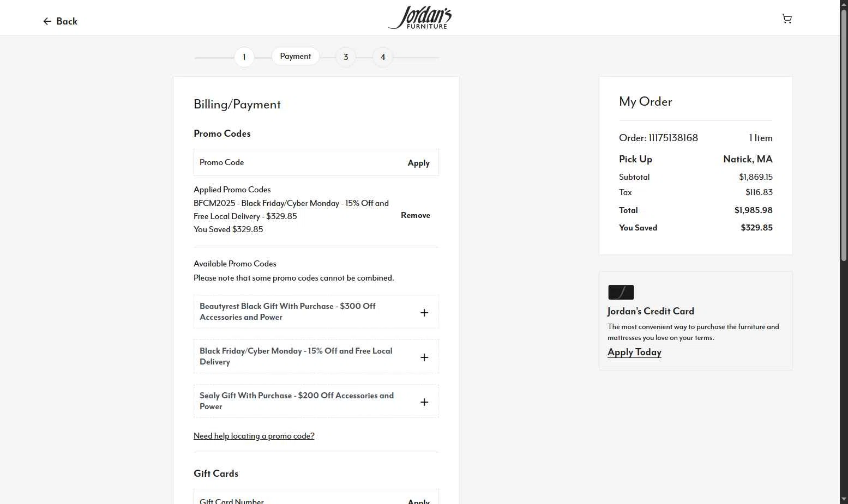Click Apply Today for Jordan's Credit Card
The width and height of the screenshot is (848, 504).
[634, 352]
